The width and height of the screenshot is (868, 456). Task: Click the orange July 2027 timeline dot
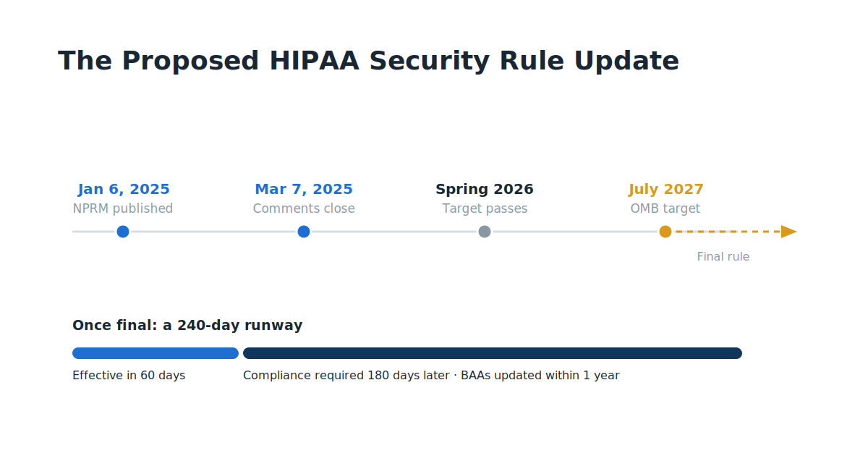(x=665, y=232)
